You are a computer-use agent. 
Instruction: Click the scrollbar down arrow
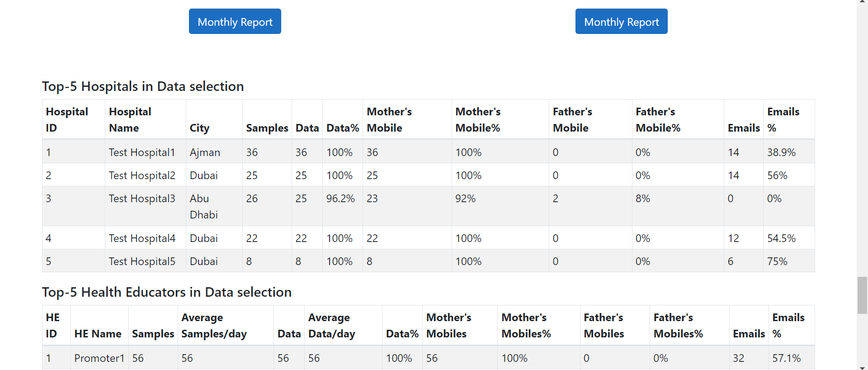point(862,367)
